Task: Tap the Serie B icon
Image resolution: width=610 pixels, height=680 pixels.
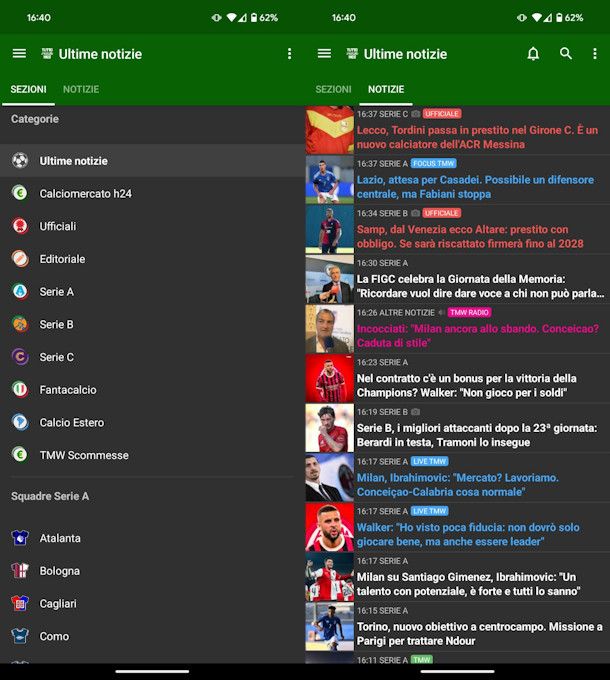Action: (20, 324)
